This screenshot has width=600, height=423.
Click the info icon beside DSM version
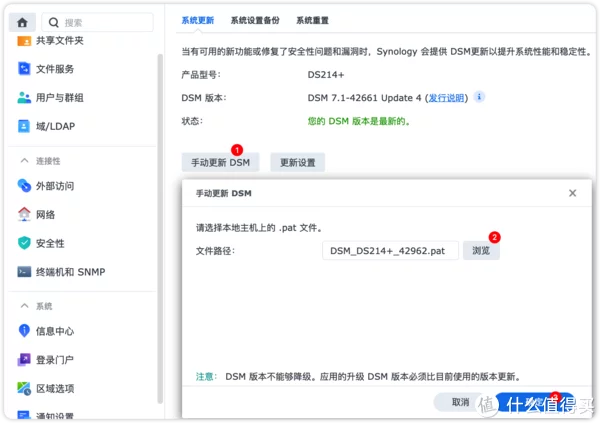click(x=479, y=97)
